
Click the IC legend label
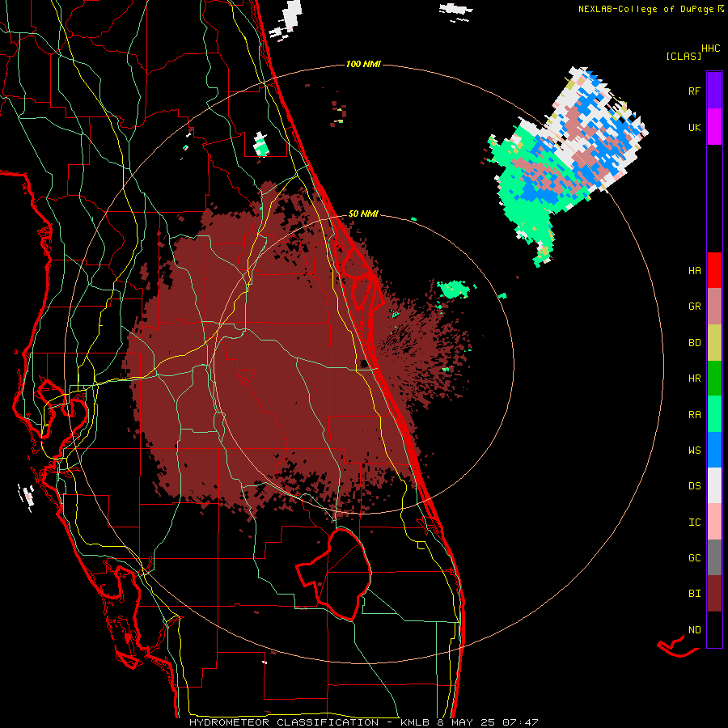tap(694, 523)
